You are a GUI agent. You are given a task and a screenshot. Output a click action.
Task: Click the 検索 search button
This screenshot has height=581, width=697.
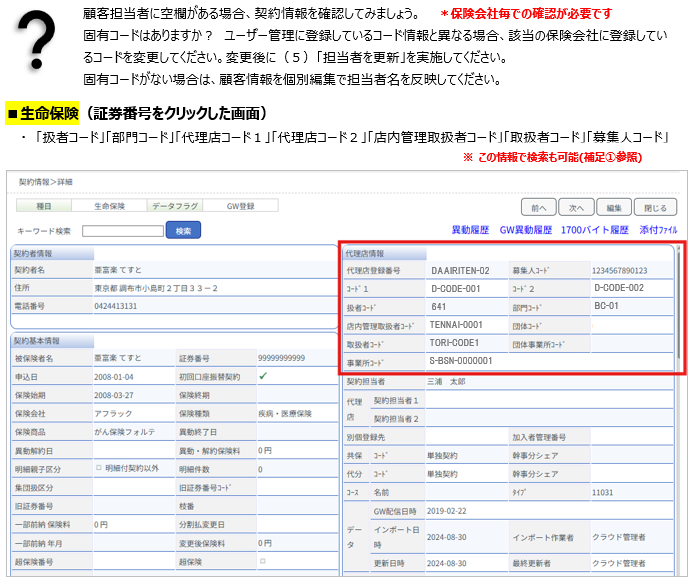[183, 231]
